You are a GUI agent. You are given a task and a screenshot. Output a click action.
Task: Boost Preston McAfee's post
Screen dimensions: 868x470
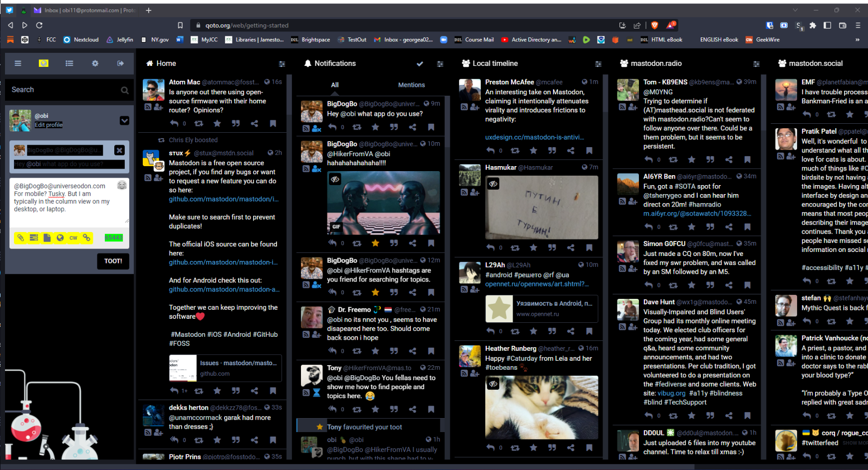pos(515,151)
